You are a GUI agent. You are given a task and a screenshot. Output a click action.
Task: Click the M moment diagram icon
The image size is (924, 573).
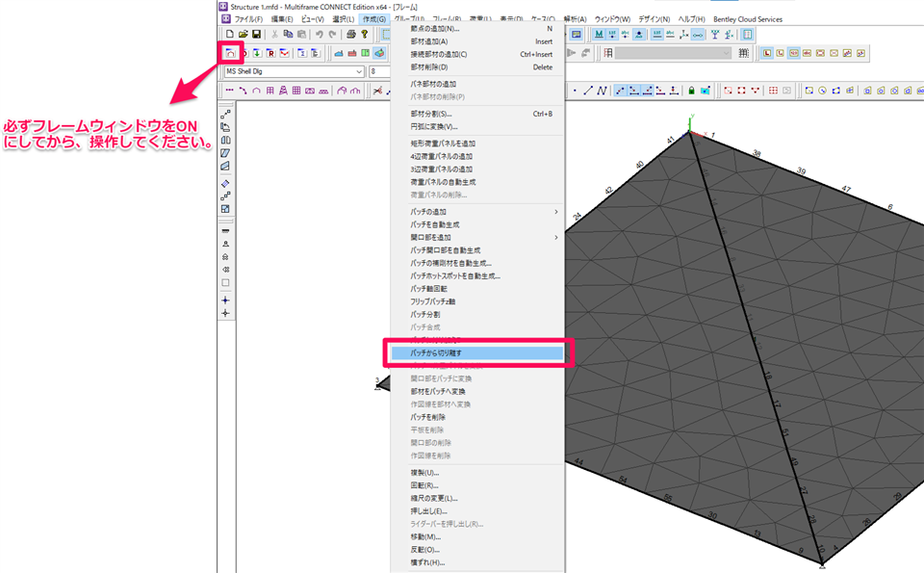tap(599, 35)
